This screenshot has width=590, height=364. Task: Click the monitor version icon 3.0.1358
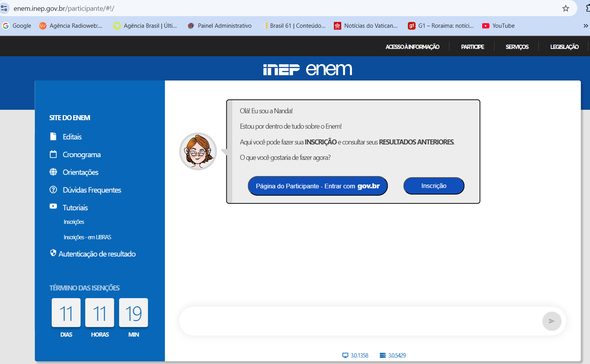[x=345, y=356]
